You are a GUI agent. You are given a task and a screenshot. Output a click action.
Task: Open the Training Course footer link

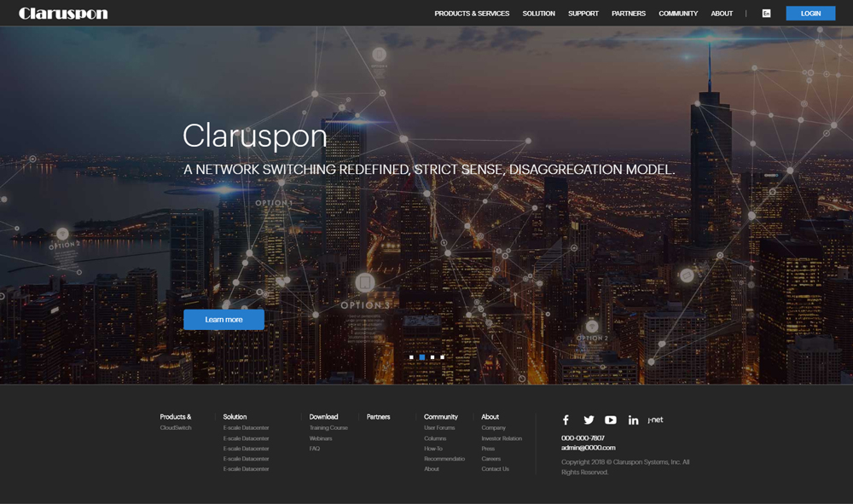coord(328,428)
